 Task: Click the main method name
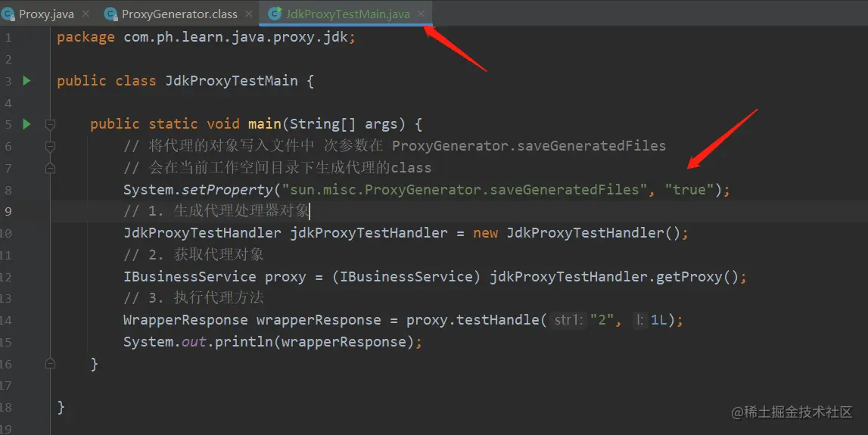pos(265,124)
